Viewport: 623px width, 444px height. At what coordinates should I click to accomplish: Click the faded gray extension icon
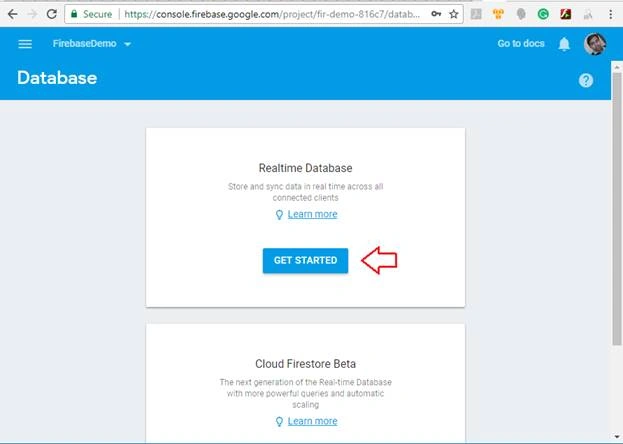(588, 15)
